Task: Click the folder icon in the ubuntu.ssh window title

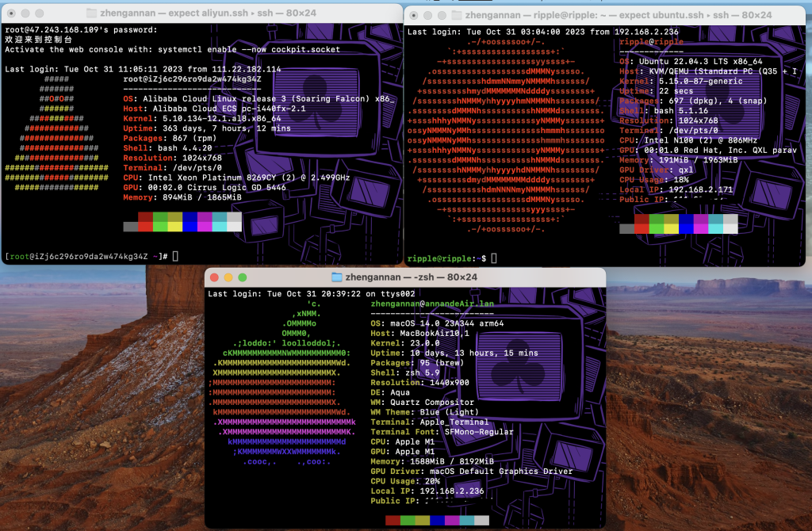Action: tap(457, 15)
